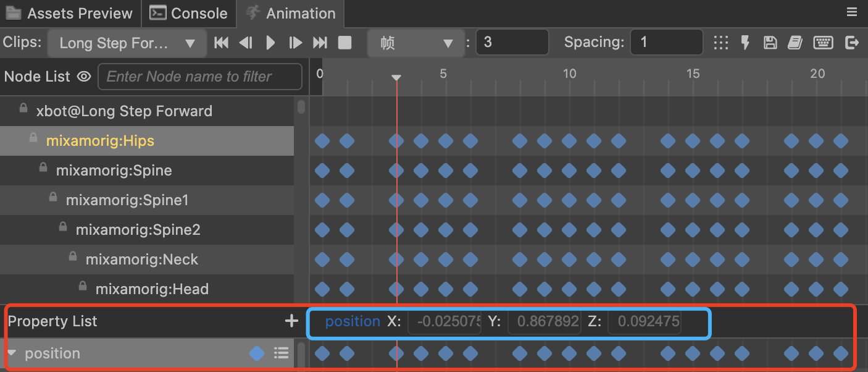Click the save clip floppy icon
Image resolution: width=868 pixels, height=372 pixels.
point(770,43)
